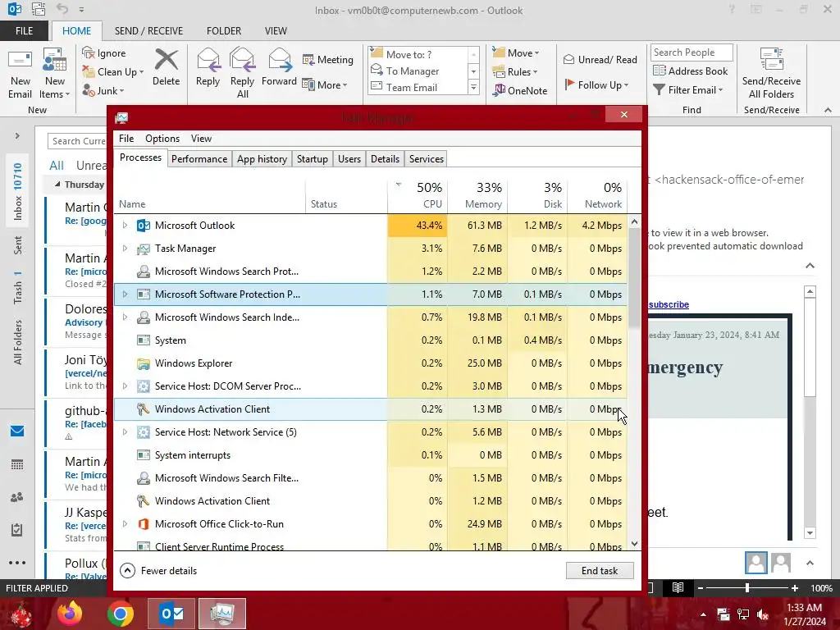Click the zoom slider handle in Outlook status bar
Image resolution: width=840 pixels, height=630 pixels.
pyautogui.click(x=746, y=588)
